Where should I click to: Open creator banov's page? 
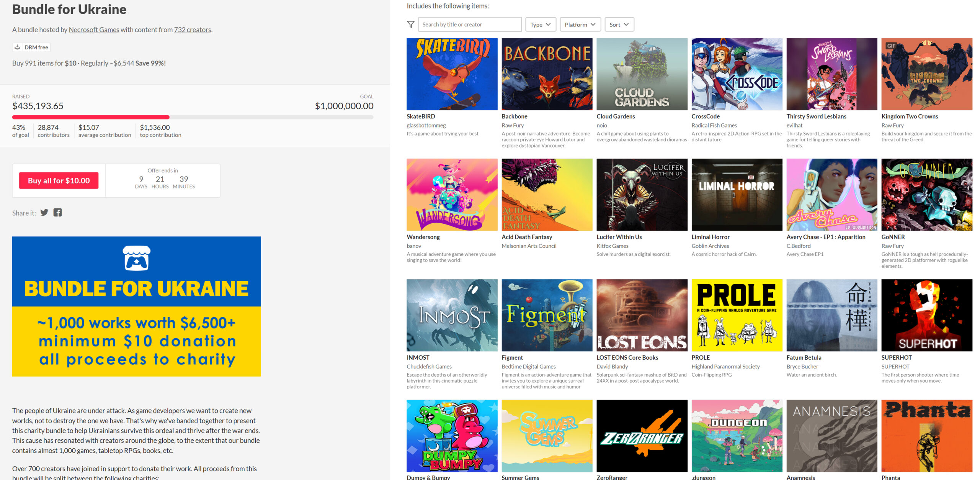[414, 246]
